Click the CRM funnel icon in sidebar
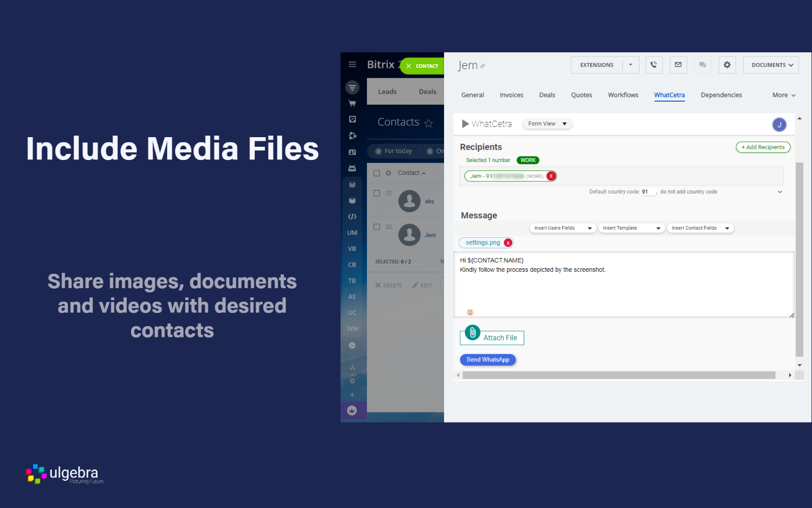Image resolution: width=812 pixels, height=508 pixels. (352, 87)
